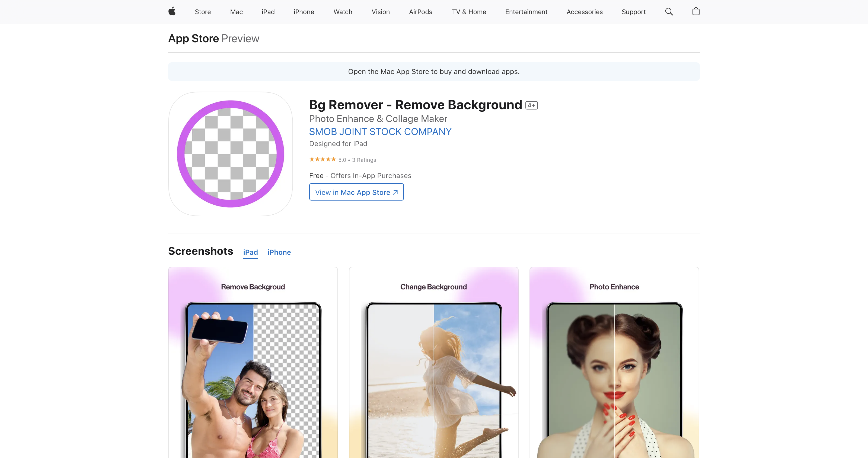This screenshot has width=868, height=458.
Task: Open the search magnifier icon
Action: [x=669, y=12]
